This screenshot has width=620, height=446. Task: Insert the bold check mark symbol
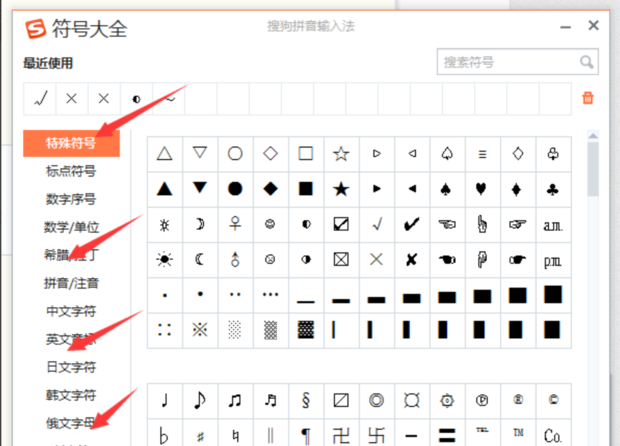412,224
